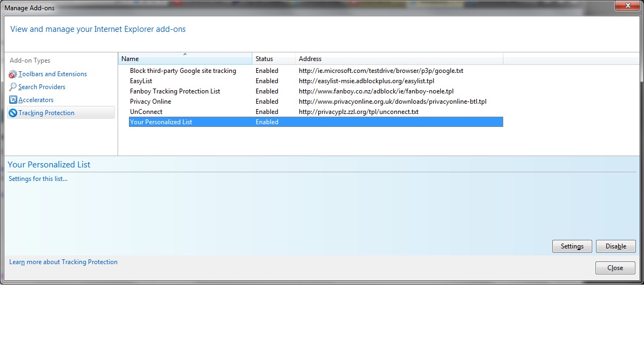The height and width of the screenshot is (350, 644).
Task: Click the Accelerators icon
Action: (13, 100)
